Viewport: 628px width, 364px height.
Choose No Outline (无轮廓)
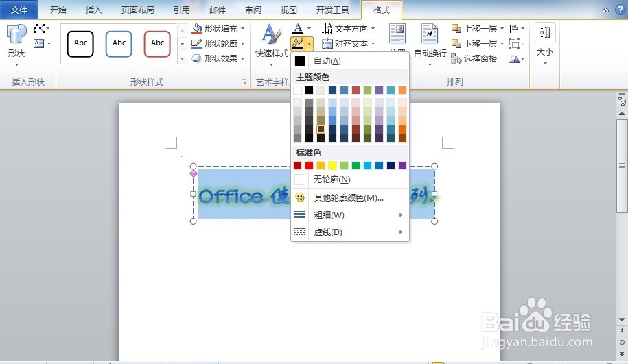click(x=350, y=180)
